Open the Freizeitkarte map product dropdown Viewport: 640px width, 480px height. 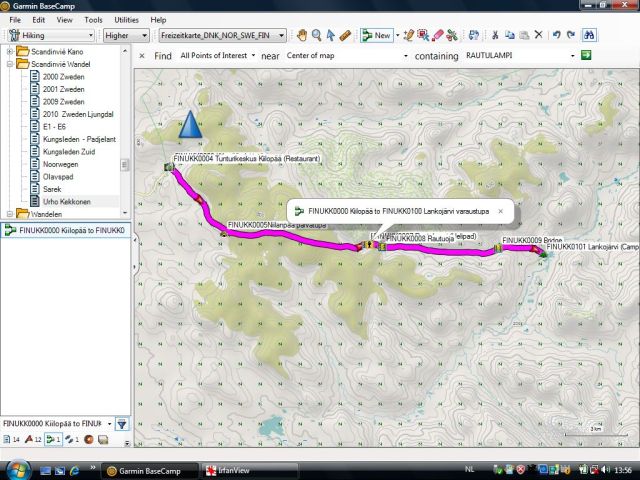click(223, 35)
